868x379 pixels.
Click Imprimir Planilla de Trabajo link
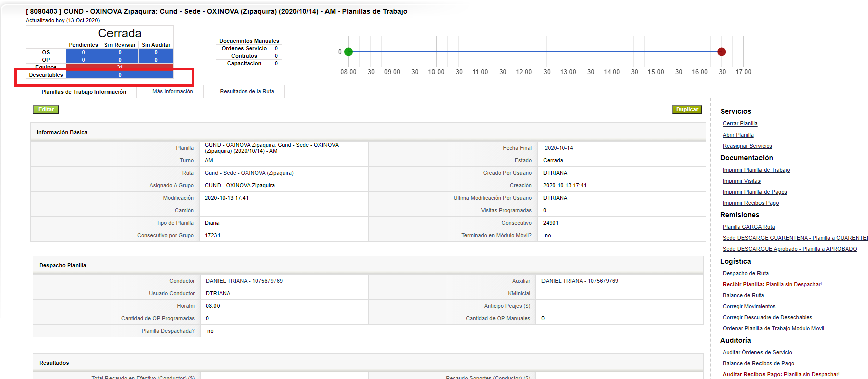756,170
